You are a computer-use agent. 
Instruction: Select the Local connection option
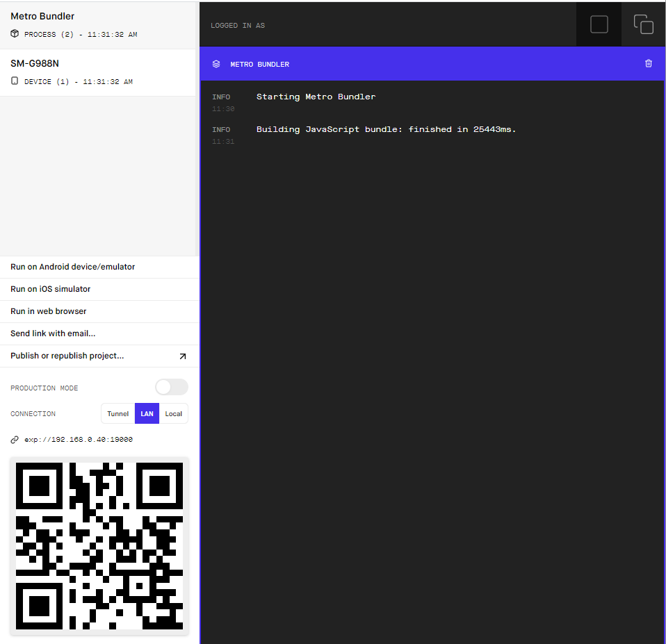[x=173, y=413]
